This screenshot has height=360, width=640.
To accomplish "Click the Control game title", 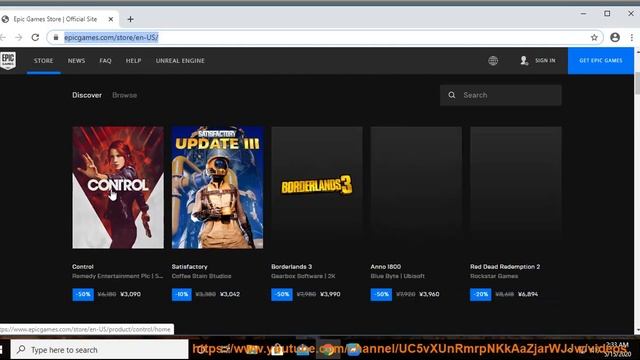I will point(83,267).
